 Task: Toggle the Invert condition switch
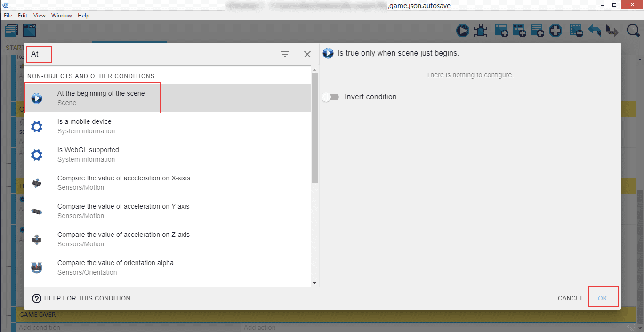[x=331, y=97]
